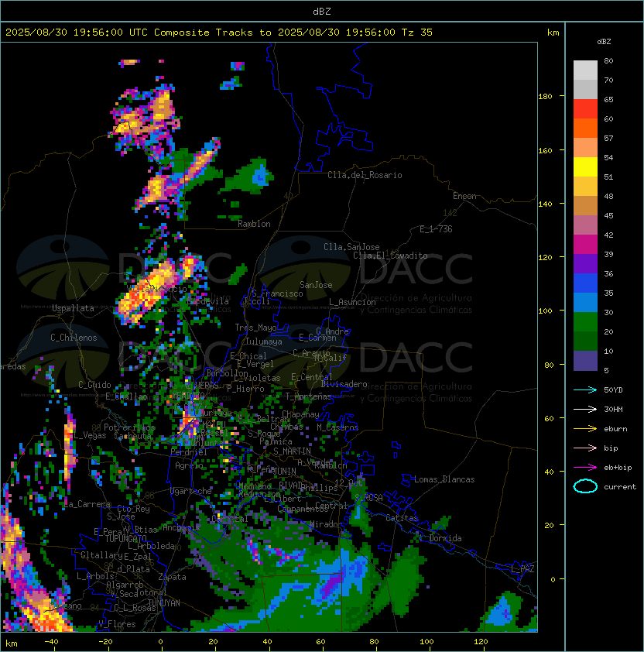Screen dimensions: 644x652
Task: Pick the light gray swatch below 80
Action: point(585,70)
